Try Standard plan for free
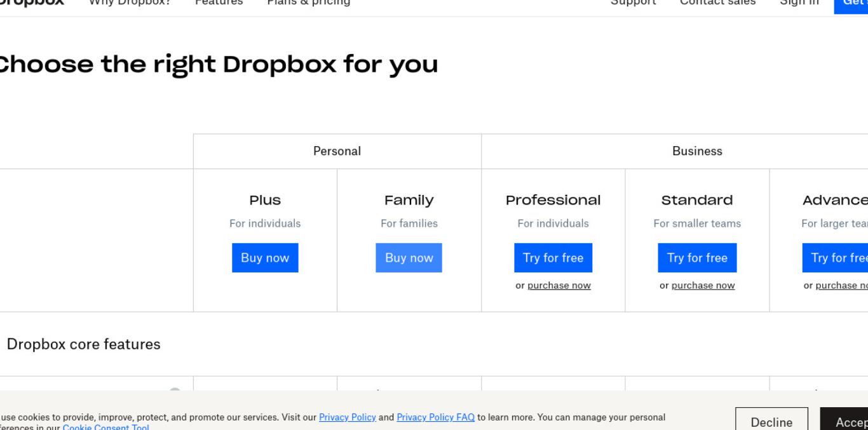 (x=697, y=258)
